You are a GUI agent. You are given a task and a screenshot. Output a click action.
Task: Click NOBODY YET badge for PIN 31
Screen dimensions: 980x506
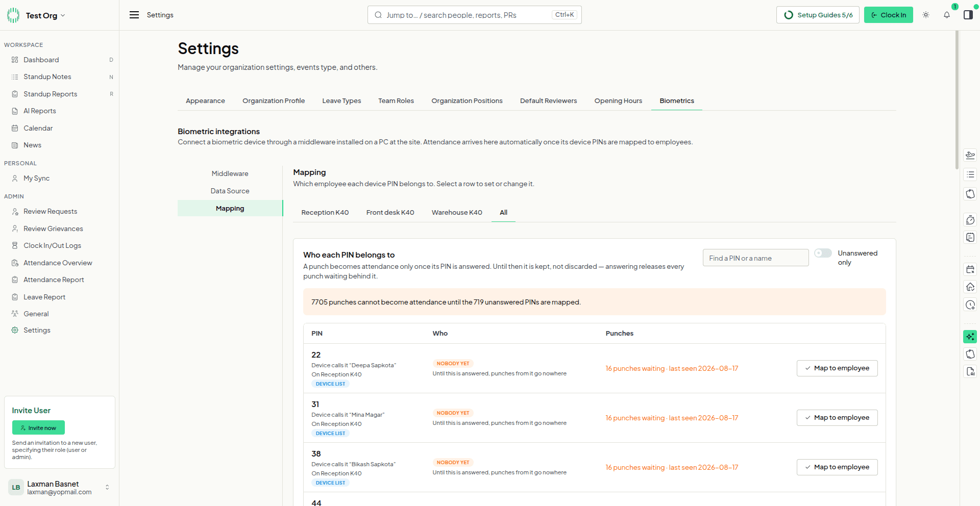[x=453, y=413]
